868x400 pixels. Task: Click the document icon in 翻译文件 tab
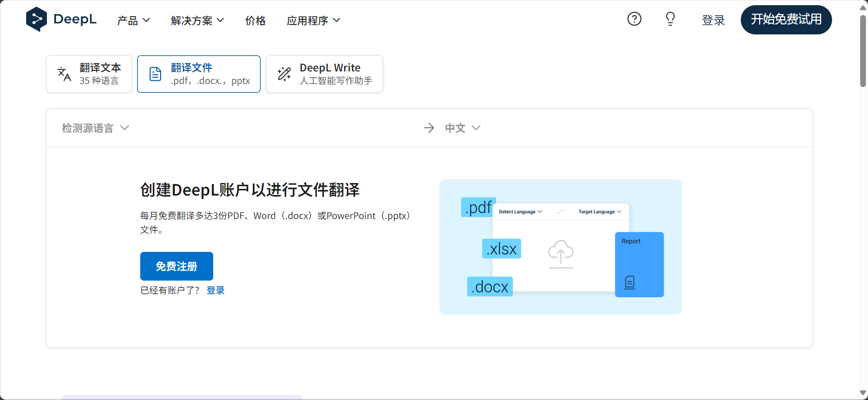coord(155,74)
